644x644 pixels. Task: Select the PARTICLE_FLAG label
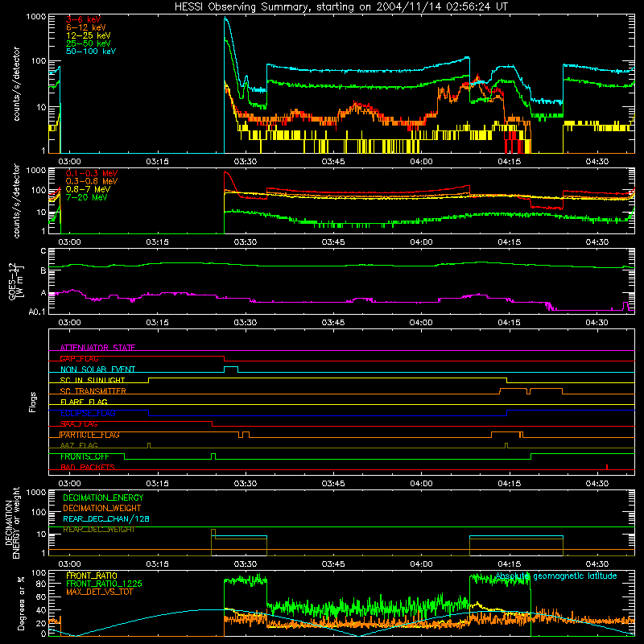click(x=90, y=435)
